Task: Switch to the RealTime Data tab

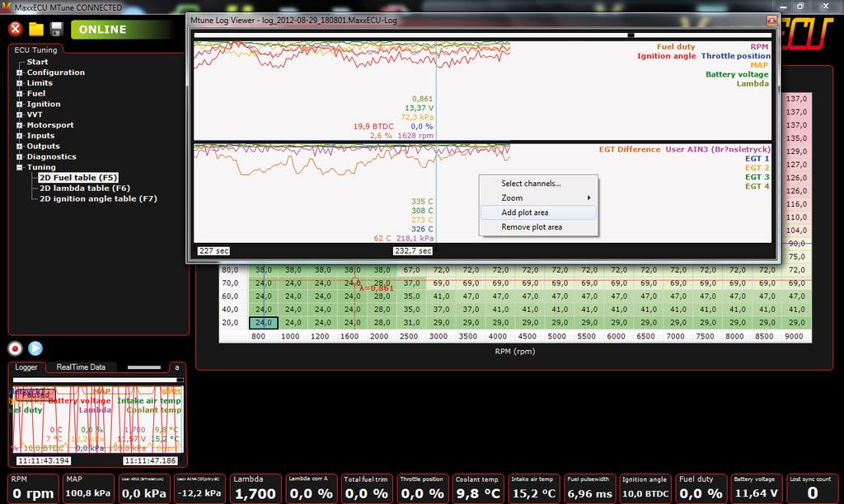Action: tap(81, 366)
